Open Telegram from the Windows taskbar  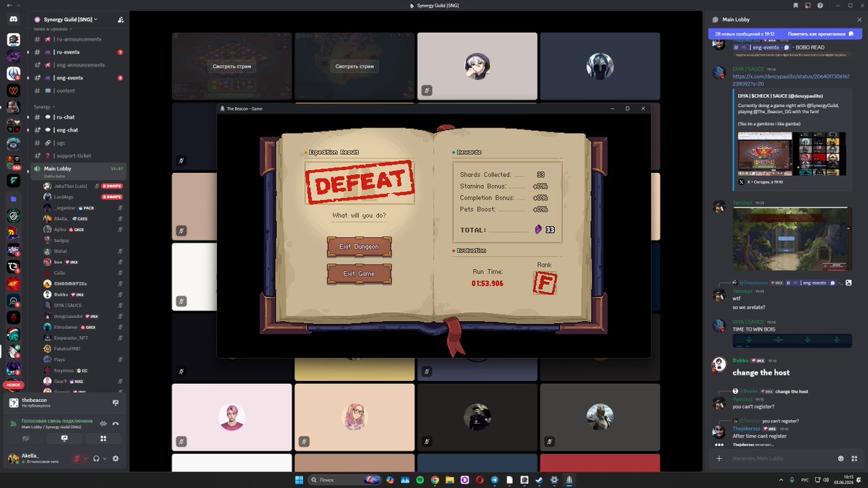[x=494, y=479]
